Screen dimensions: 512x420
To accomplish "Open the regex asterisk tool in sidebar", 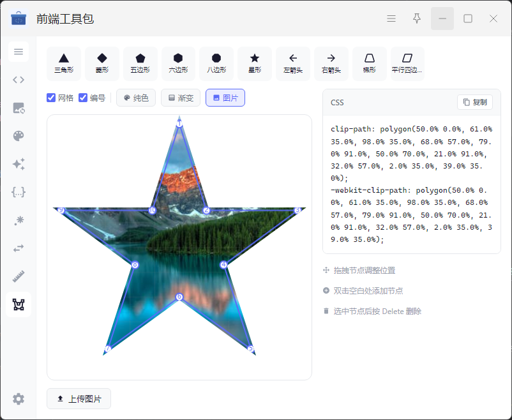I will (19, 220).
